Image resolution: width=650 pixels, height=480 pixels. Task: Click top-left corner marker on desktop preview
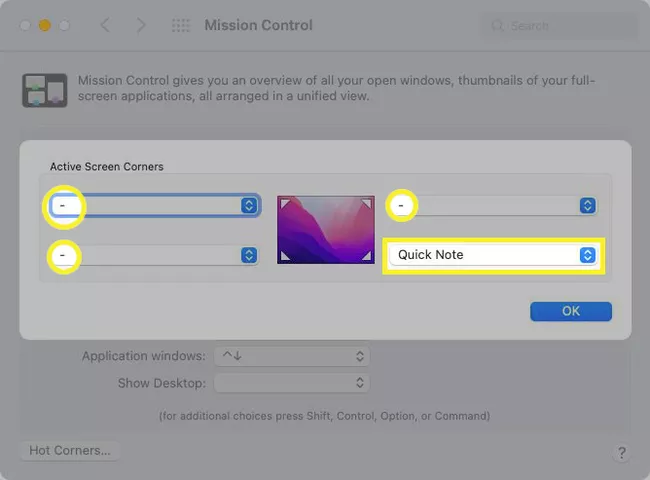tap(285, 204)
